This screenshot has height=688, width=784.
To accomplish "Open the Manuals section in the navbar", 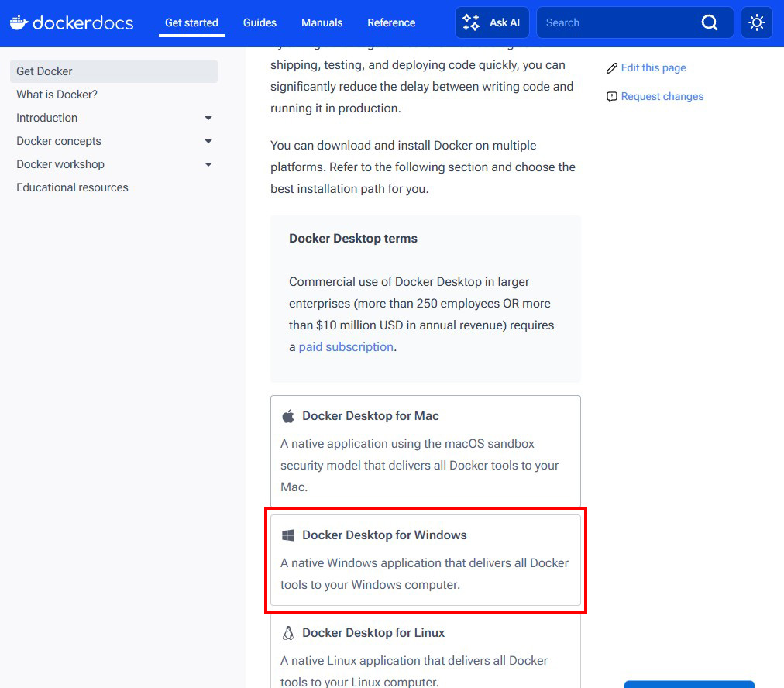I will tap(322, 22).
